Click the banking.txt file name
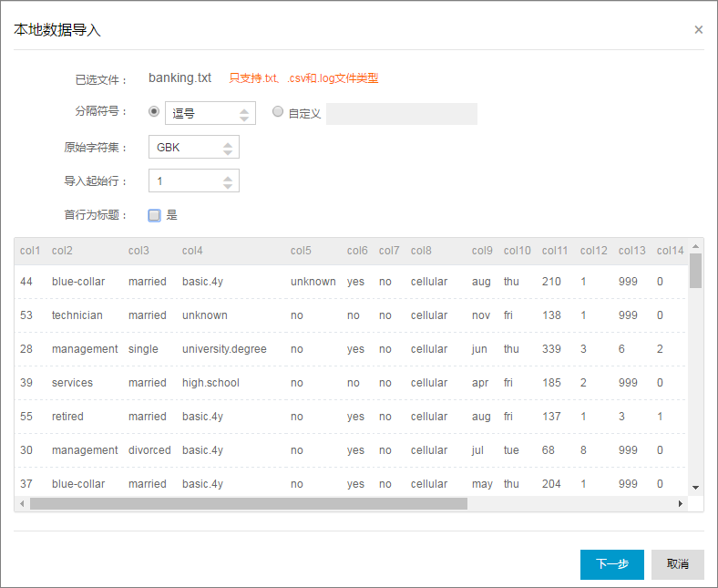The width and height of the screenshot is (718, 588). point(180,77)
